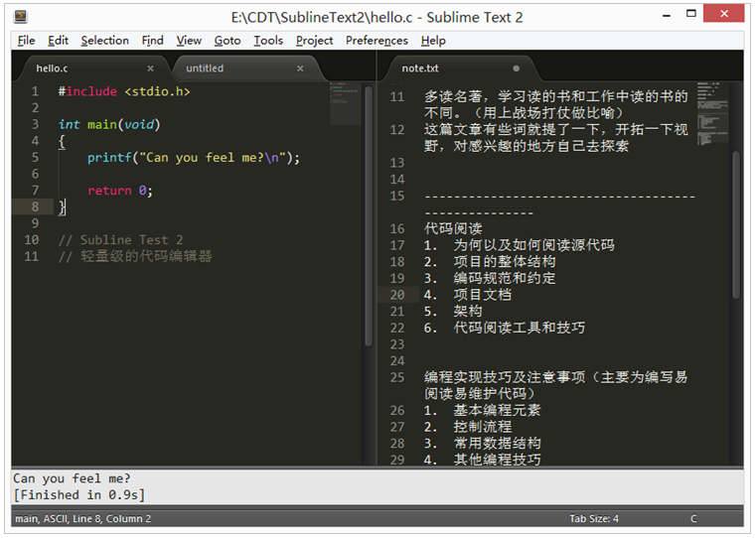Switch to the untitled tab
The height and width of the screenshot is (538, 756).
coord(243,68)
